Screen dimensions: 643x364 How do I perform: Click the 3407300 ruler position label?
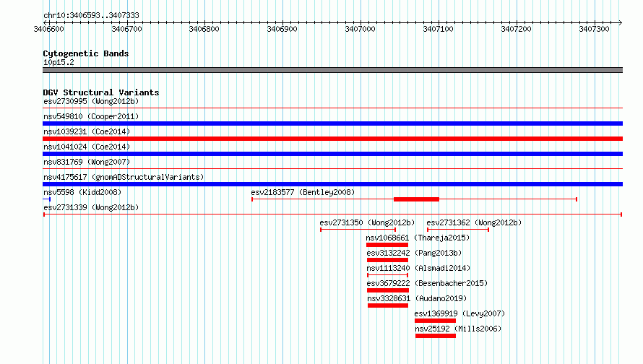tap(594, 29)
